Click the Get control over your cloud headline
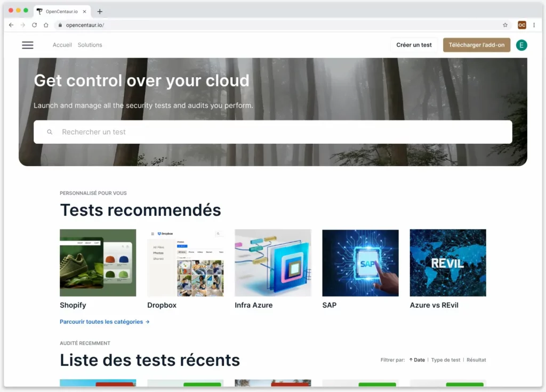Screen dimensions: 546x392 click(x=141, y=81)
